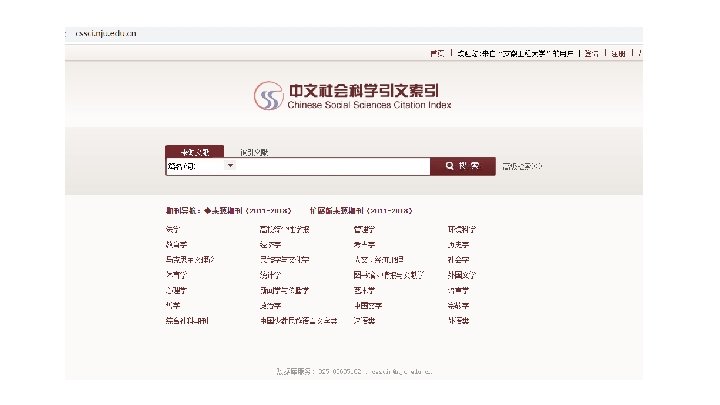Click the CSSCI circular logo
720x405 pixels.
pyautogui.click(x=269, y=96)
